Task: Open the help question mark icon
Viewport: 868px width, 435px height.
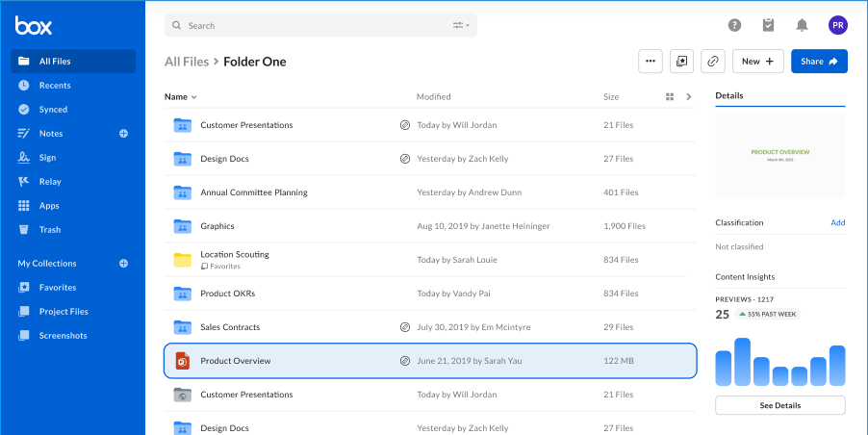Action: click(734, 25)
